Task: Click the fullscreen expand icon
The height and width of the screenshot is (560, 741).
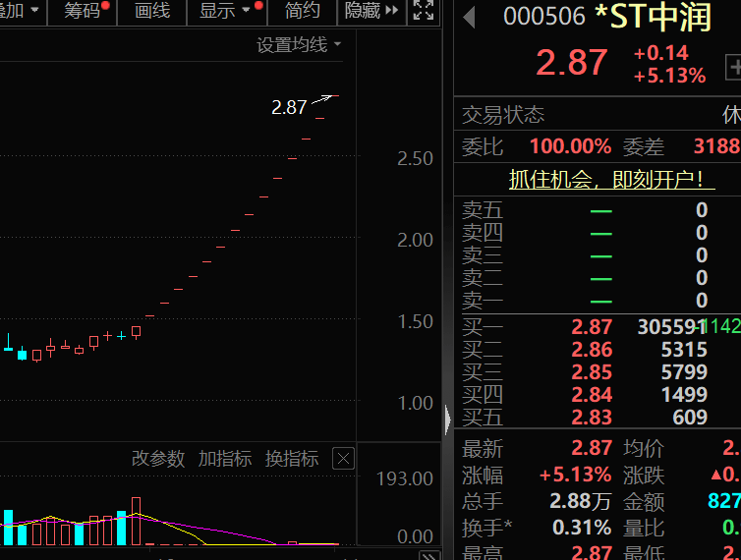Action: [423, 12]
